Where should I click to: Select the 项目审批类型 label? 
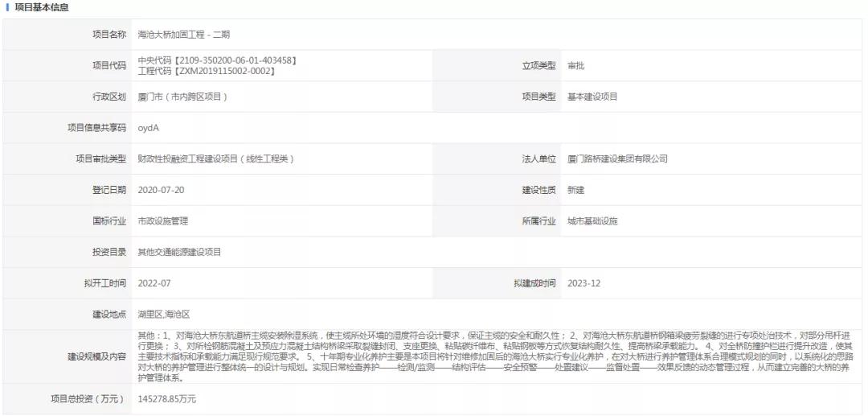pyautogui.click(x=100, y=159)
